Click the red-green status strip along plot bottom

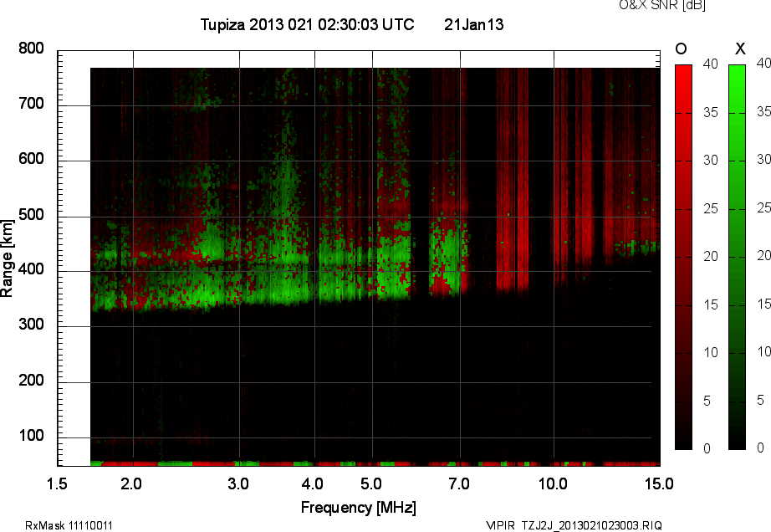(x=375, y=463)
